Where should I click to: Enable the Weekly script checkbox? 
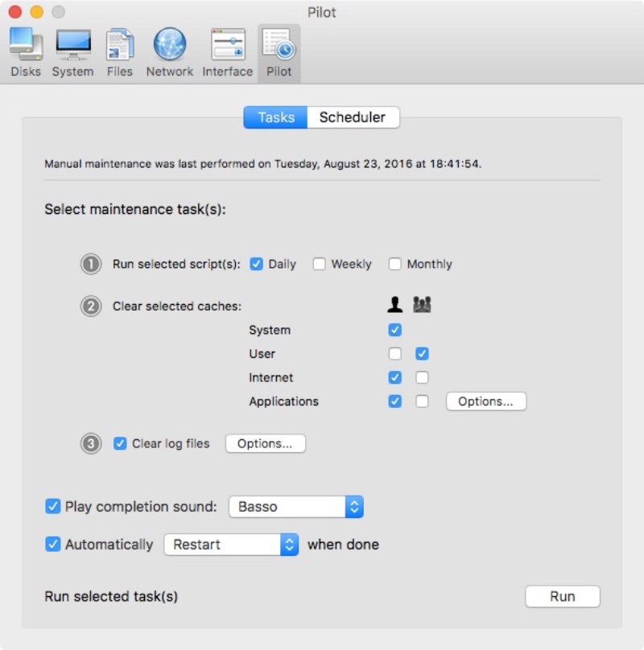(x=320, y=264)
